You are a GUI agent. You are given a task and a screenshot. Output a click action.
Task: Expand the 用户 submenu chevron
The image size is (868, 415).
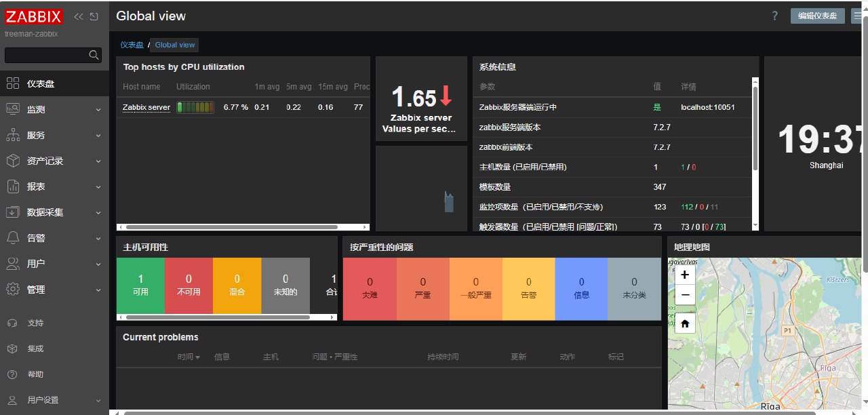point(98,264)
